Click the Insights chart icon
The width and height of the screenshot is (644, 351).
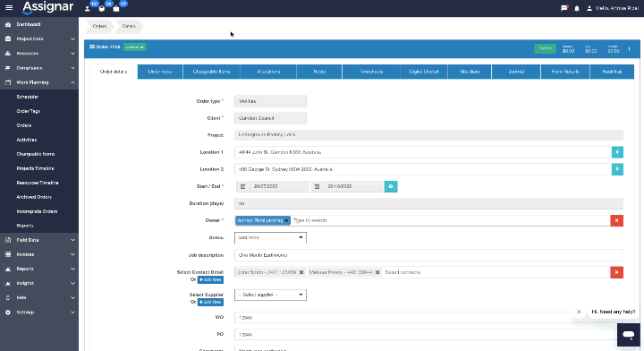click(8, 283)
